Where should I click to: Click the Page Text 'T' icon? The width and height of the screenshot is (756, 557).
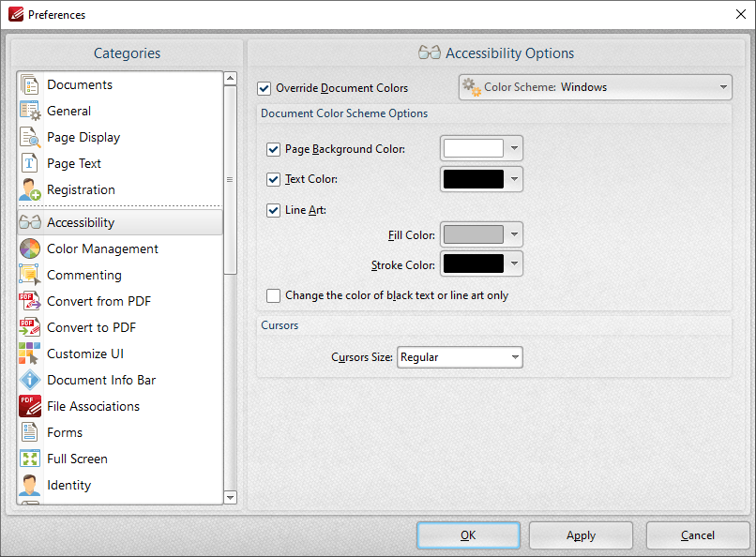[x=29, y=163]
